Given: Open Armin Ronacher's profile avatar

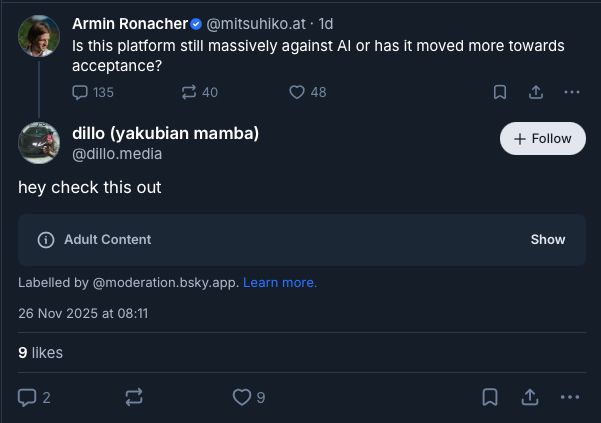Looking at the screenshot, I should pos(39,36).
